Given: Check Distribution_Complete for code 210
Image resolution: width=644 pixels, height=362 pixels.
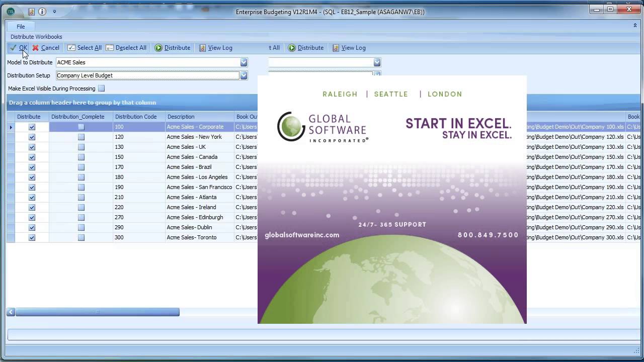Looking at the screenshot, I should (81, 197).
